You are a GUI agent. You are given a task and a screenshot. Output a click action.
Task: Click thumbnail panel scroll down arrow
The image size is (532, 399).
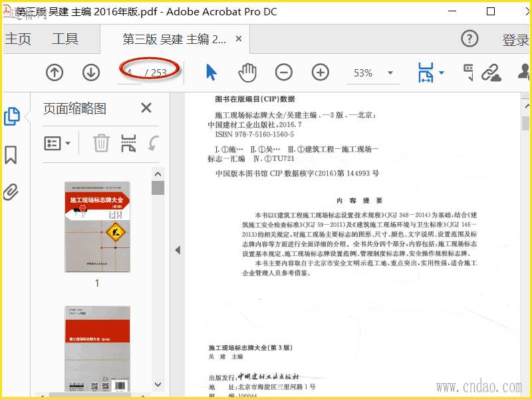pos(158,385)
